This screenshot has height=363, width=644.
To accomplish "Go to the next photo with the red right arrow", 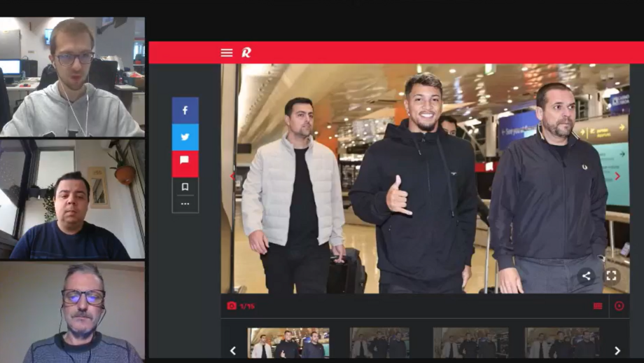I will click(x=617, y=177).
